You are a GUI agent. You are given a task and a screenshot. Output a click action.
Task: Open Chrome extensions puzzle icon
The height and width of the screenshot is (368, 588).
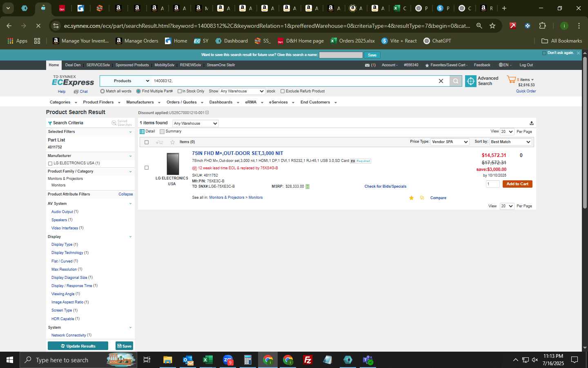(x=542, y=26)
